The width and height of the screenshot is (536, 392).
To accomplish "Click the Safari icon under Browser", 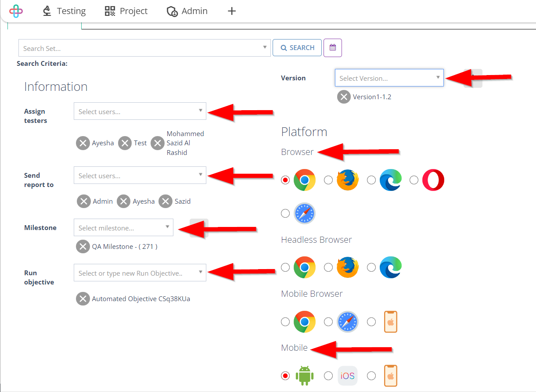I will coord(305,213).
